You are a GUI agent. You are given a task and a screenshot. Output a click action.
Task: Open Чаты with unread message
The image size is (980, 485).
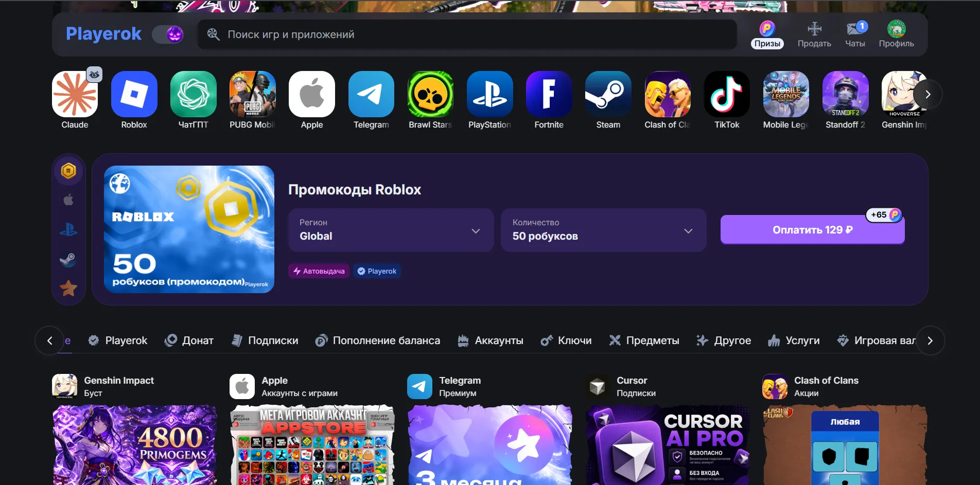(855, 34)
